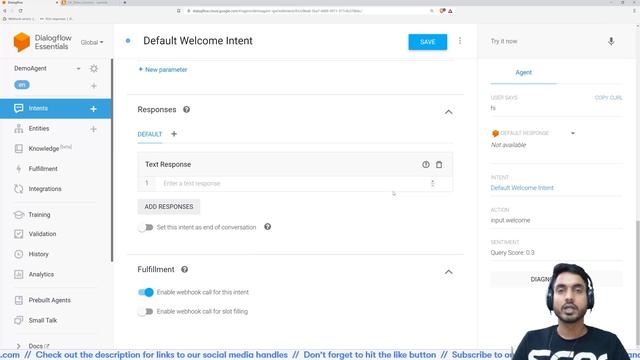Click the Entities hierarchy icon
Image resolution: width=640 pixels, height=360 pixels.
click(18, 129)
